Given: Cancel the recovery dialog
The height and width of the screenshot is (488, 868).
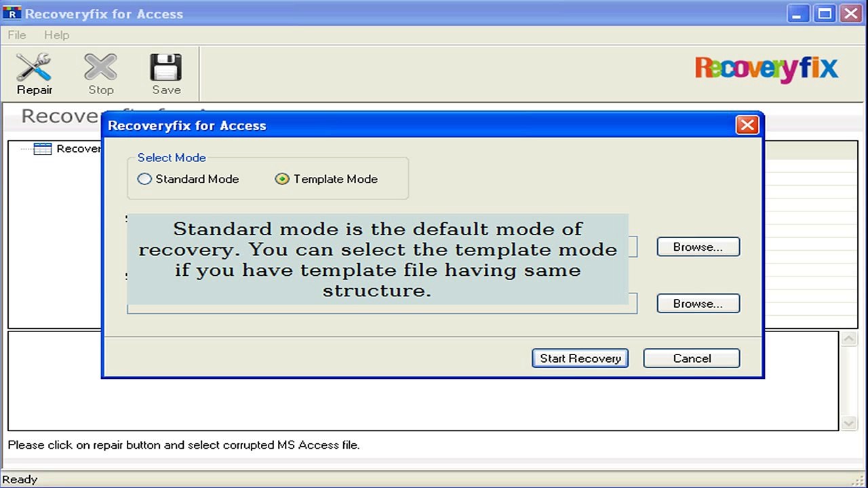Looking at the screenshot, I should [x=692, y=359].
